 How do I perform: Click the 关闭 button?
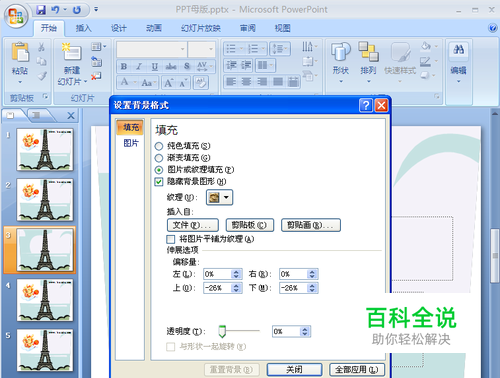[294, 369]
